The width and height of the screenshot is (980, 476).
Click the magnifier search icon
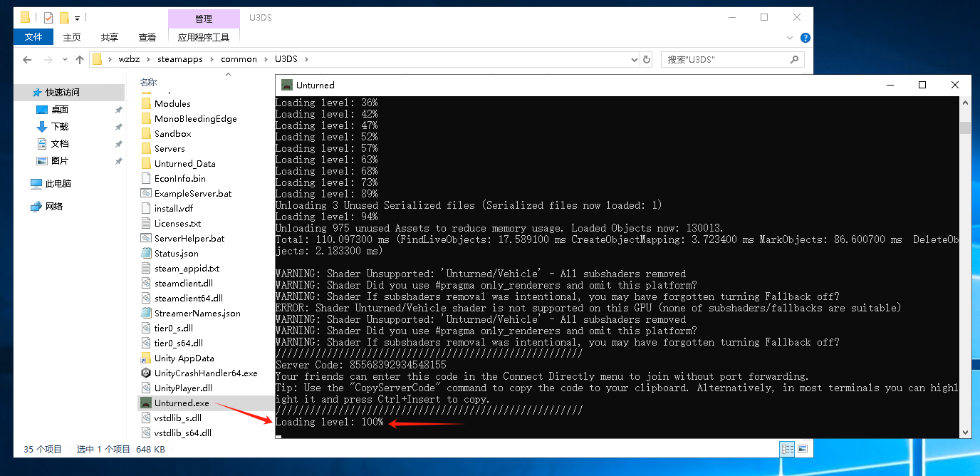795,60
